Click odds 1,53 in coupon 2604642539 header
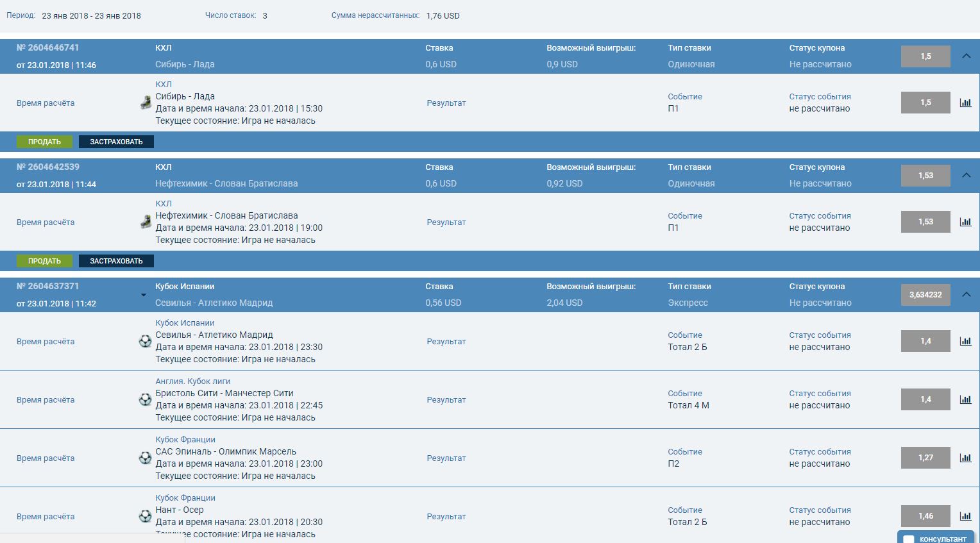 pos(925,176)
